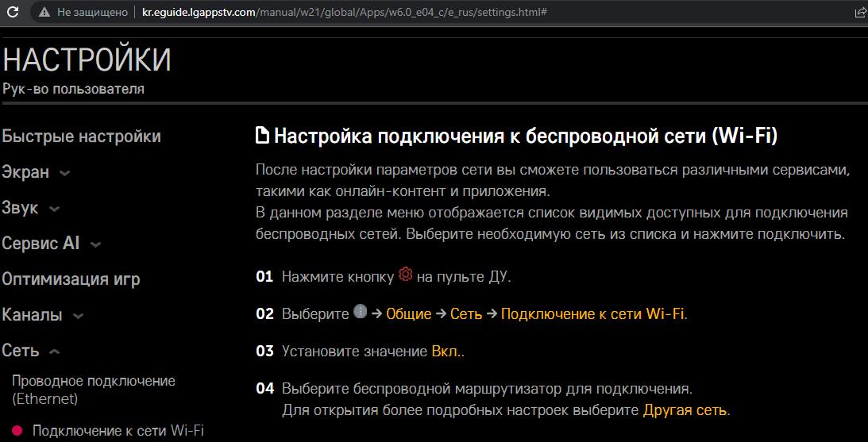Click the orange Вкл. link in step 03
868x442 pixels.
pos(447,351)
